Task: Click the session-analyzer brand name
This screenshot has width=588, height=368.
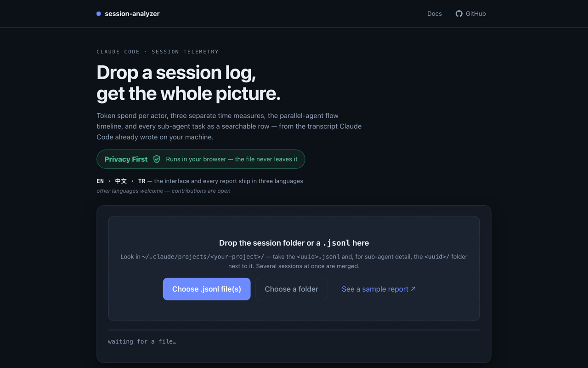Action: point(132,14)
